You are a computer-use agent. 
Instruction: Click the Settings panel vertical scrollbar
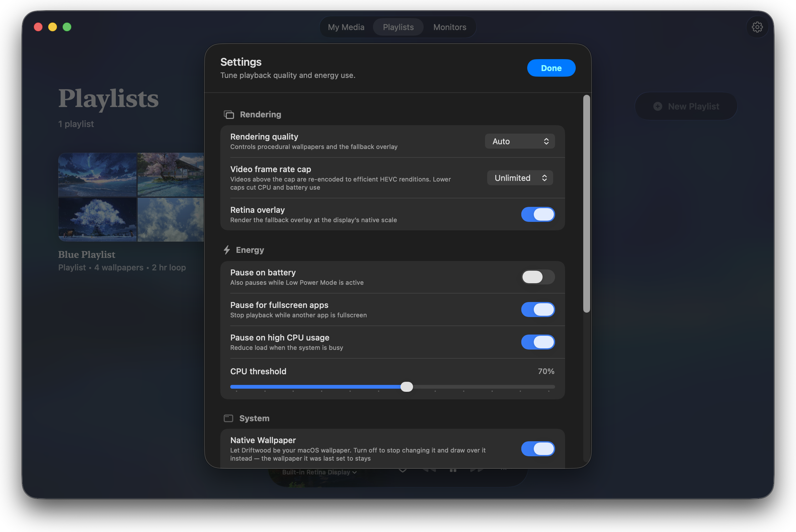point(586,204)
